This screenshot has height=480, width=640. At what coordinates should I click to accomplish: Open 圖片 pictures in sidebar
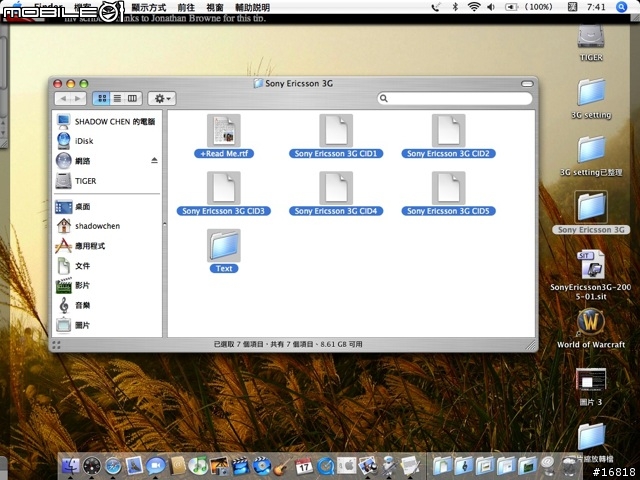73,325
